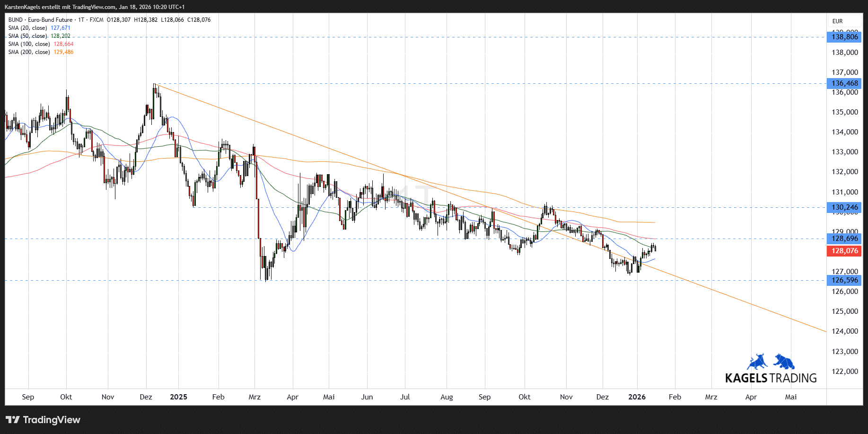Select the BUND Euro-Bund Future symbol title

point(41,20)
